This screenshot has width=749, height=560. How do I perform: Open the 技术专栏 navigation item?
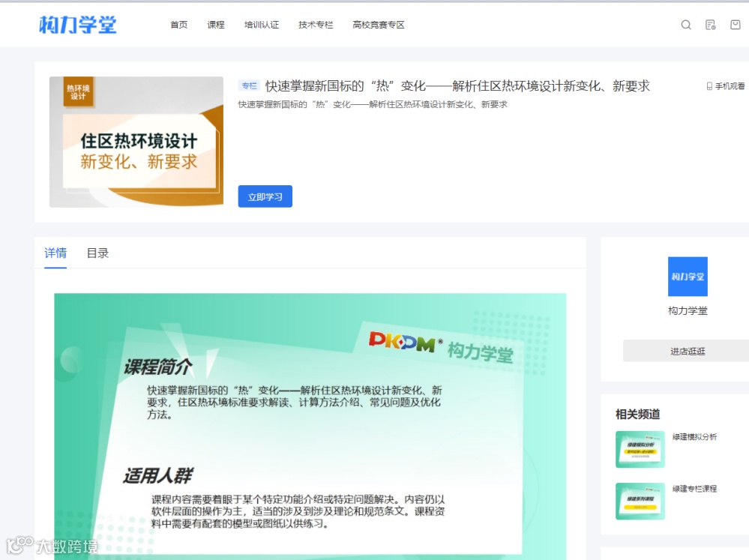tap(316, 25)
